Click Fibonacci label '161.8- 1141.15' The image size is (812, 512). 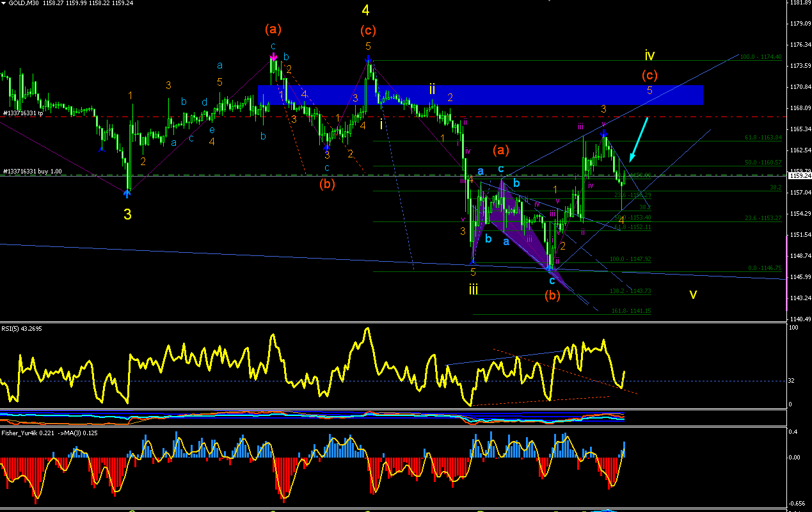(630, 311)
